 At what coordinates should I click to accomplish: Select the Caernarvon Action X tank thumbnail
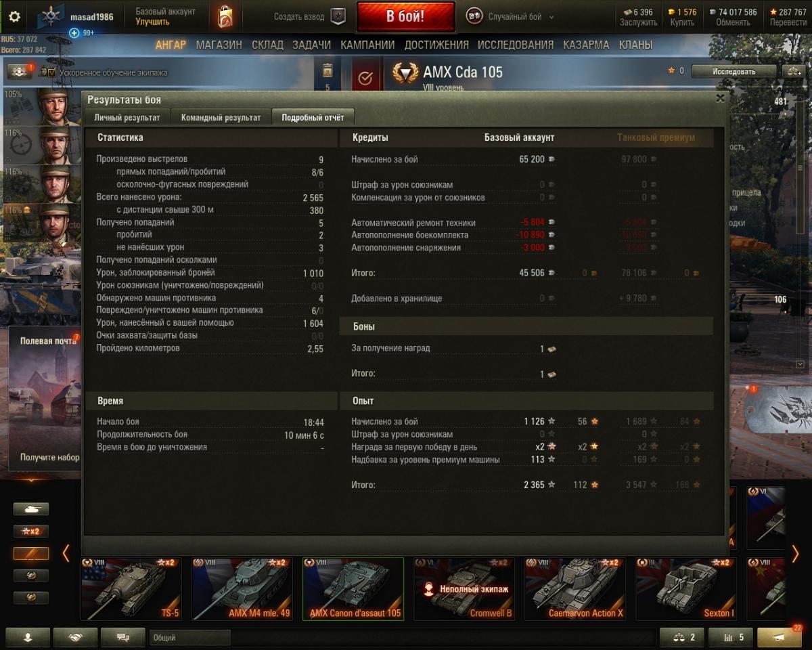(575, 588)
